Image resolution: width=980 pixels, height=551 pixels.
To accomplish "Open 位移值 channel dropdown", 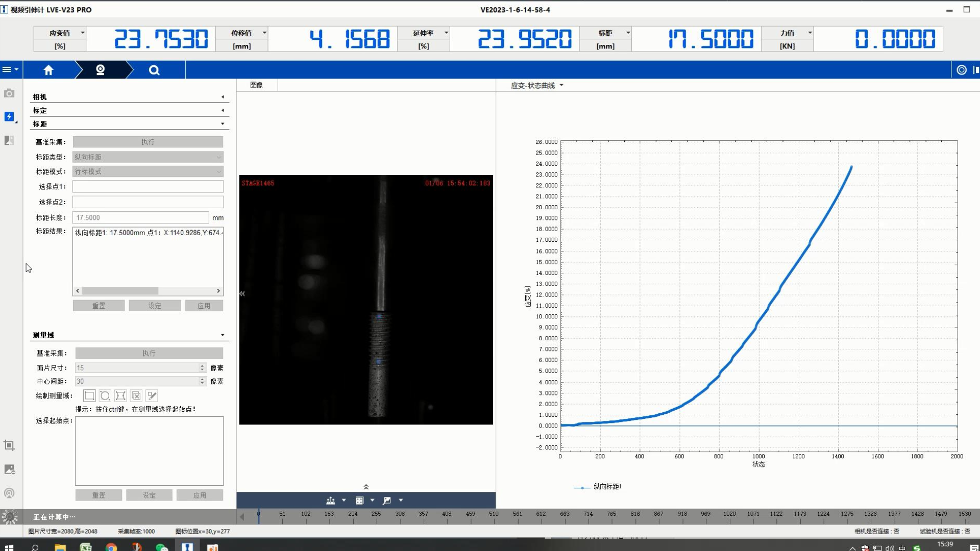I will [x=264, y=33].
